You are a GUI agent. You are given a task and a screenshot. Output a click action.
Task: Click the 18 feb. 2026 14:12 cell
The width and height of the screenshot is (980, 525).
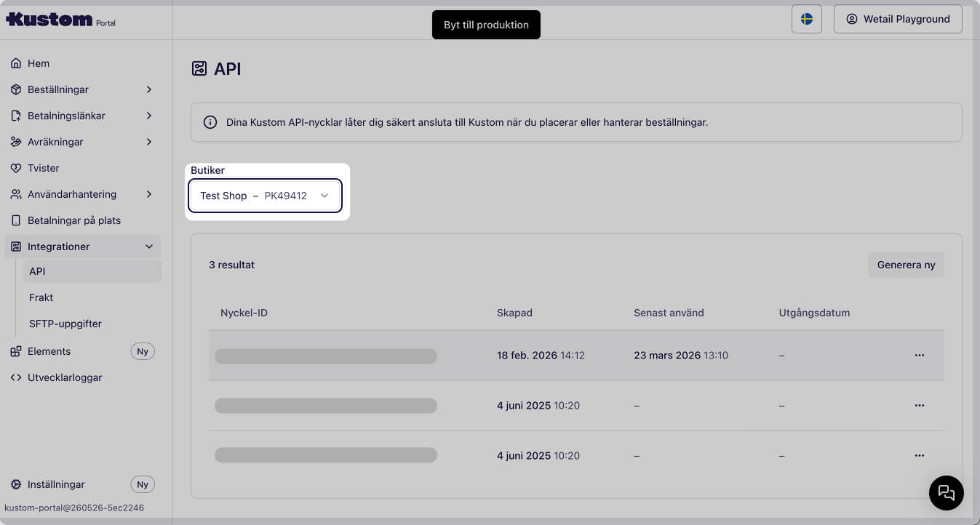541,356
